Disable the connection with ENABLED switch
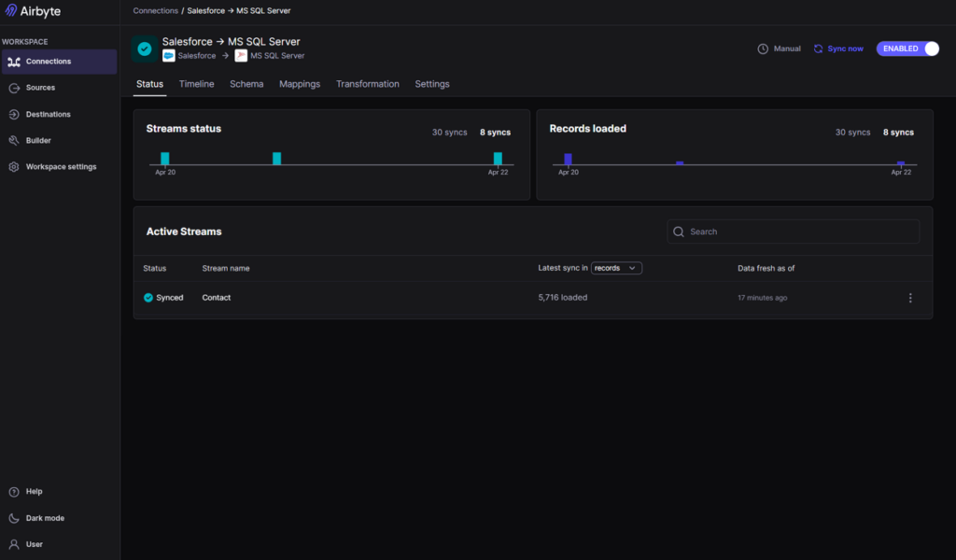Viewport: 956px width, 560px height. pyautogui.click(x=907, y=48)
